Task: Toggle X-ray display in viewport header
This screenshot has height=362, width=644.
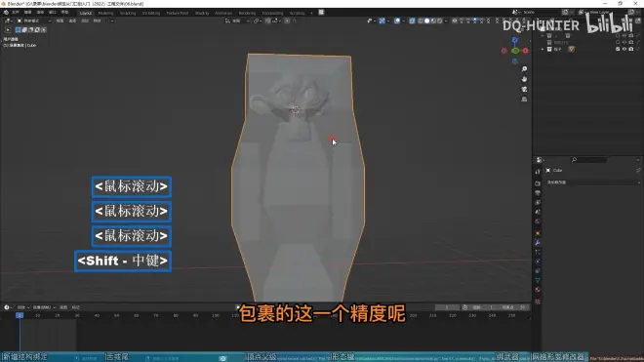Action: point(412,20)
